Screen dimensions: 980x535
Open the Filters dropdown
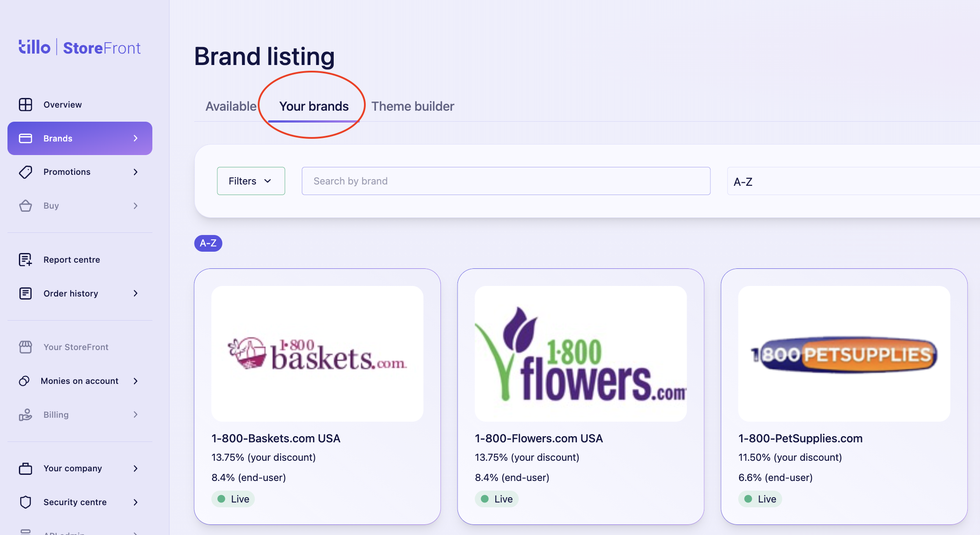point(251,181)
